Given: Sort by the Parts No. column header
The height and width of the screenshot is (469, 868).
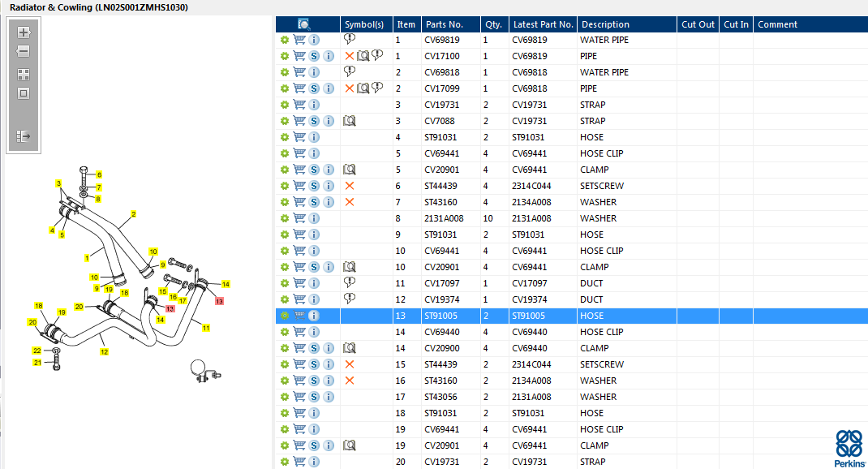Looking at the screenshot, I should [x=450, y=24].
